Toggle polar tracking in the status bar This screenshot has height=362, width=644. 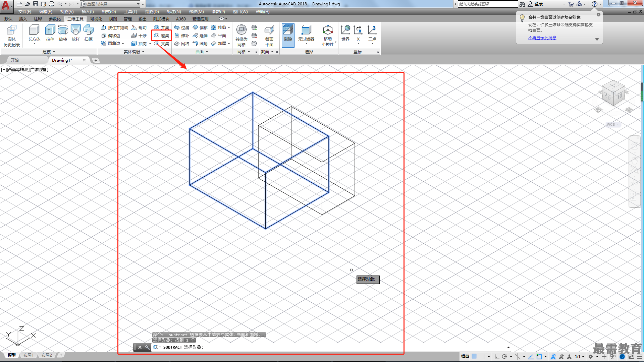[504, 356]
